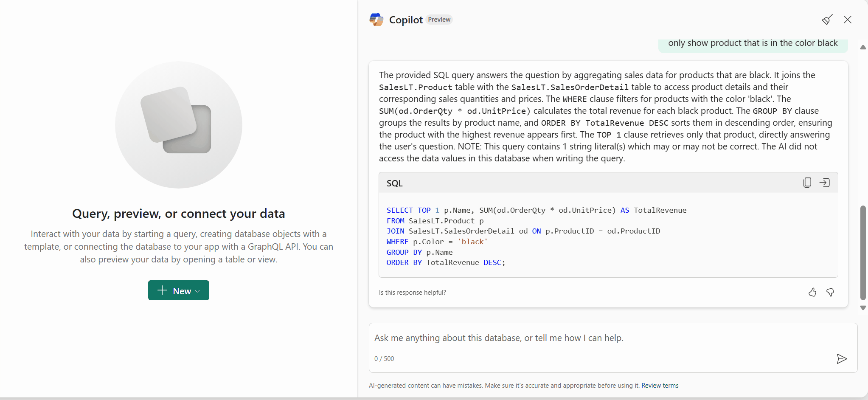Copy the SQL code block
This screenshot has height=400, width=868.
pyautogui.click(x=807, y=183)
